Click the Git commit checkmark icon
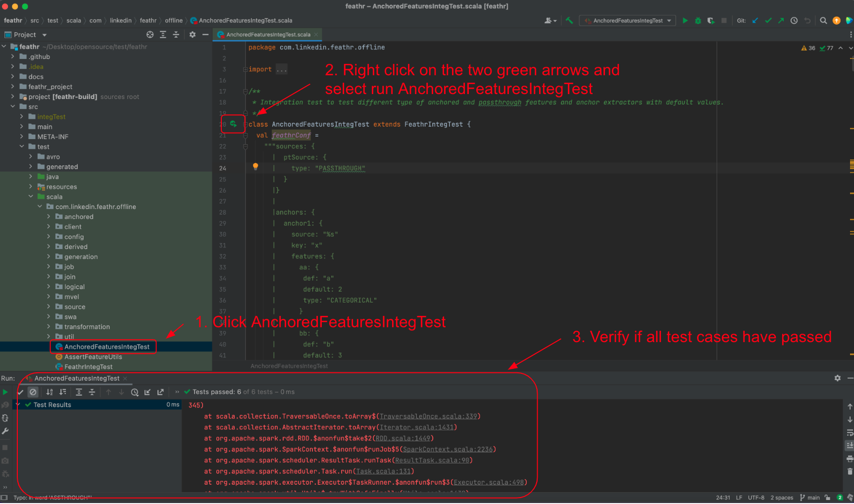This screenshot has height=504, width=854. pyautogui.click(x=768, y=21)
